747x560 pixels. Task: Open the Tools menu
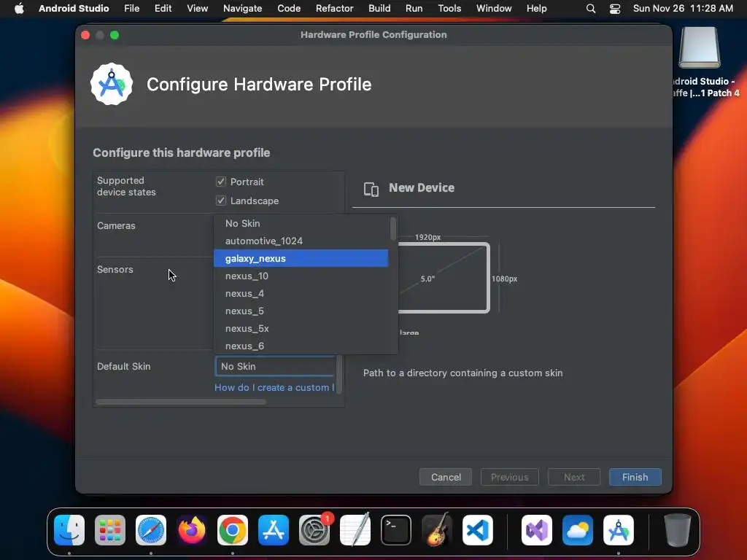coord(449,8)
